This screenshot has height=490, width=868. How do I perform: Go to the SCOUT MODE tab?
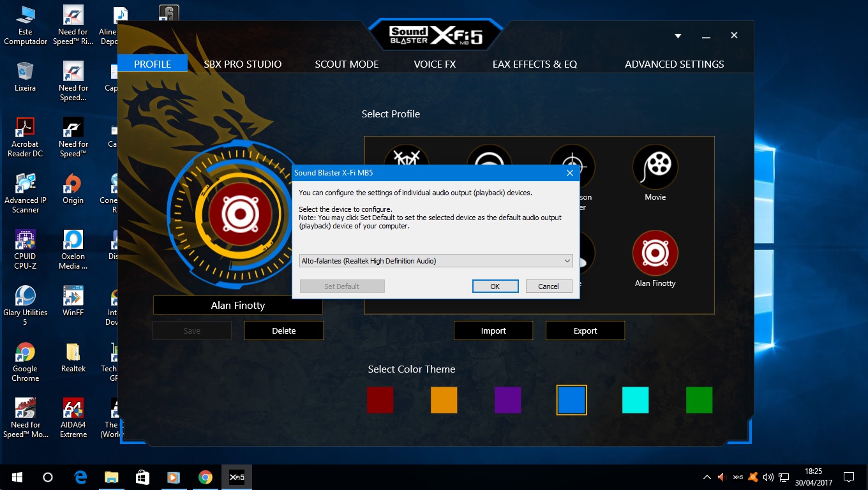pos(347,64)
